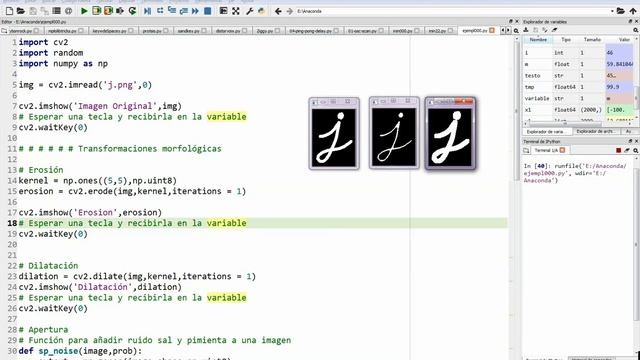Screen dimensions: 640x360
Task: Undock the Terminal de IPython pane
Action: click(x=631, y=141)
